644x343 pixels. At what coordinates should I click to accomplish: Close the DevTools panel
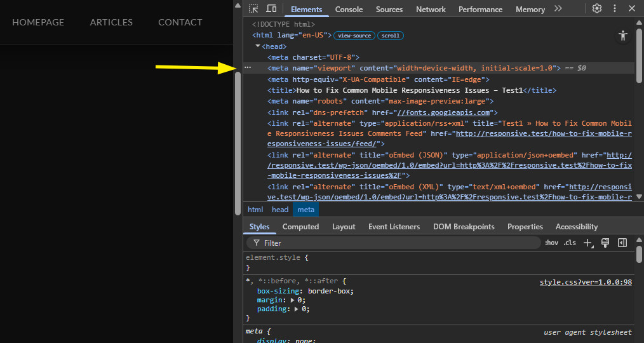[x=632, y=9]
